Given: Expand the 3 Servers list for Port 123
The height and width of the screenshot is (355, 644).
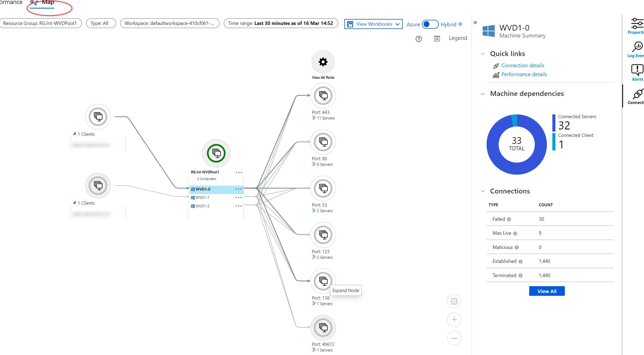Looking at the screenshot, I should [314, 257].
